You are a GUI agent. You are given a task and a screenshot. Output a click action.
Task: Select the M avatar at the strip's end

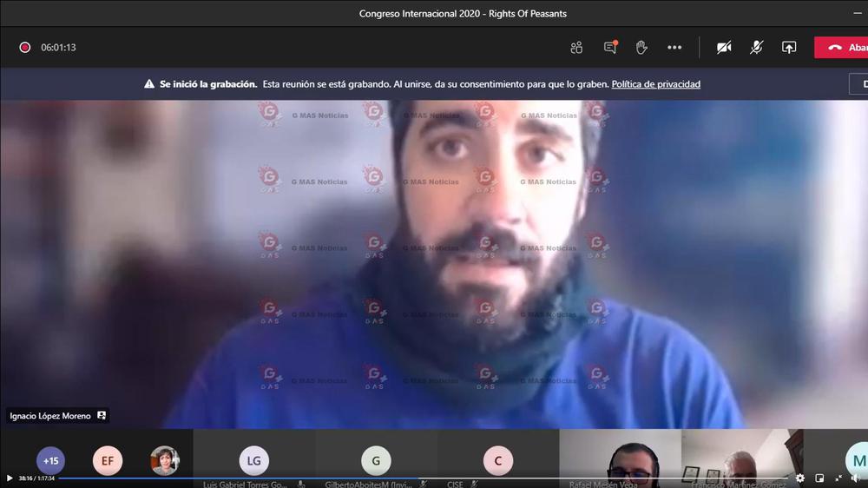point(857,461)
